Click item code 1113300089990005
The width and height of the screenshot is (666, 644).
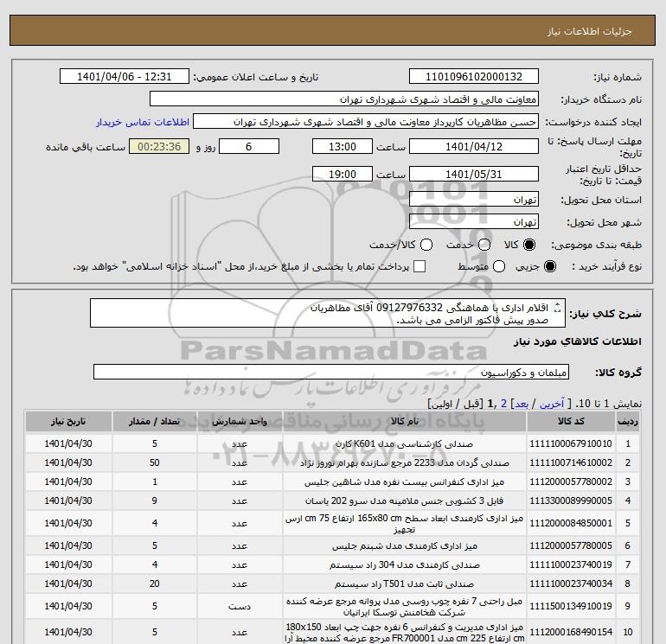tap(571, 501)
